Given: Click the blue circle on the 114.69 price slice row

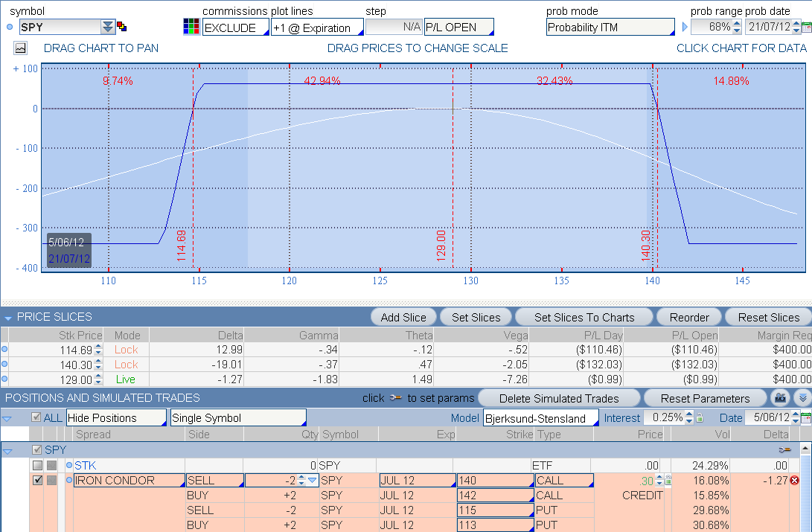Looking at the screenshot, I should (x=4, y=349).
